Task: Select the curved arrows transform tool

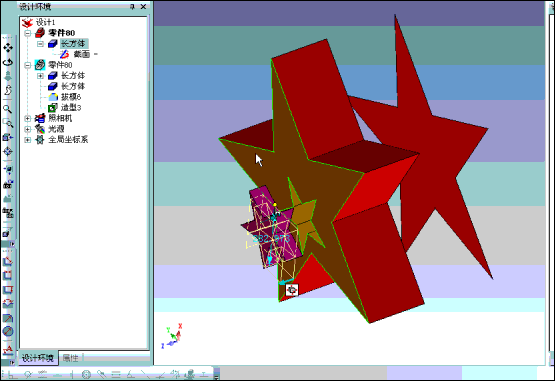Action: point(8,303)
